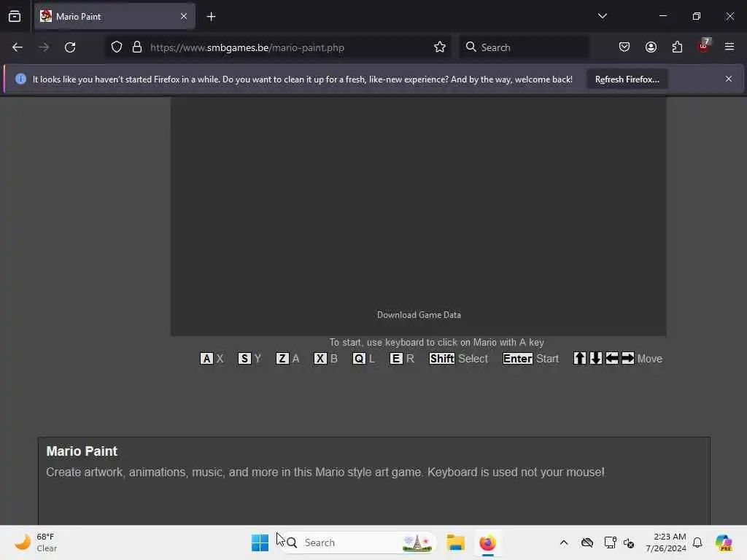The image size is (747, 560).
Task: Click the smbgames.be URL in the address bar
Action: coord(247,47)
